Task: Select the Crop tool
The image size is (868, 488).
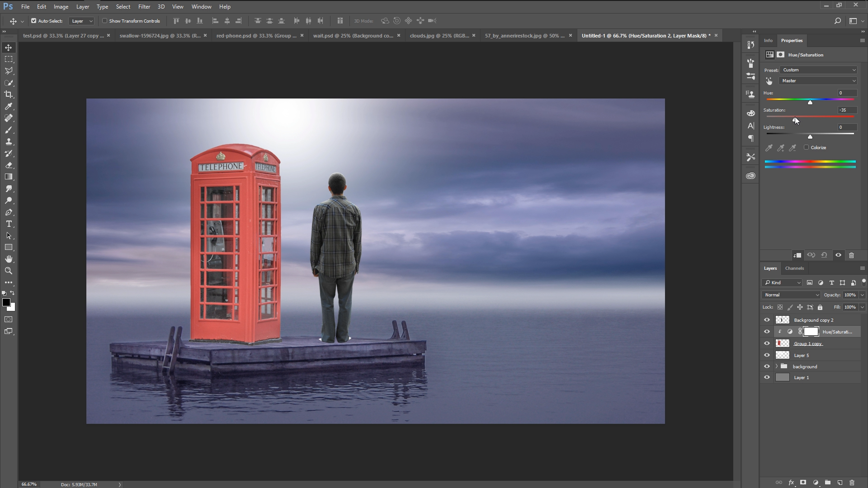Action: click(x=9, y=94)
